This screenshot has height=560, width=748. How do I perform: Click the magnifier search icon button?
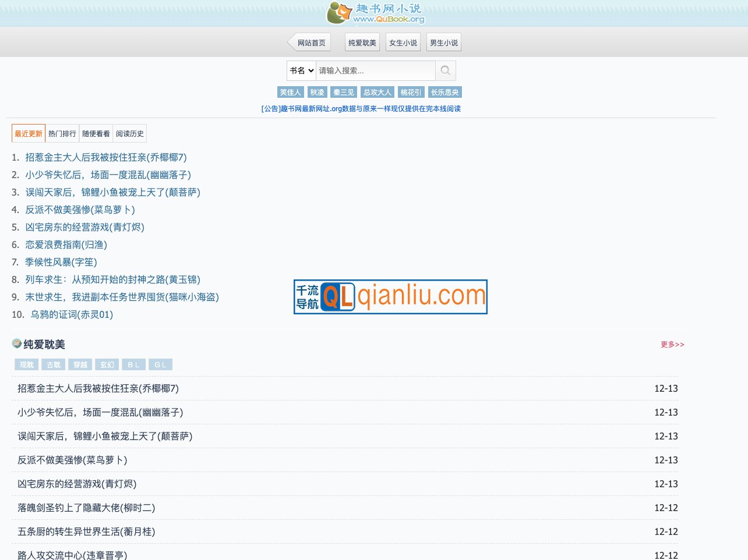446,70
